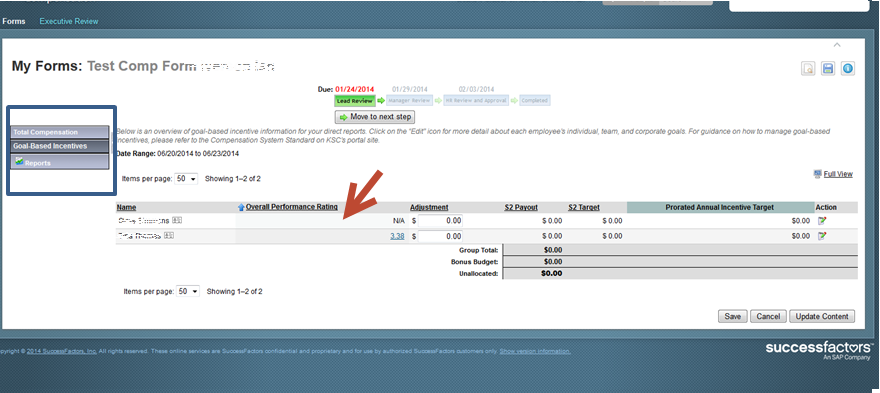Select Total Compensation in the sidebar
The image size is (880, 393).
59,132
